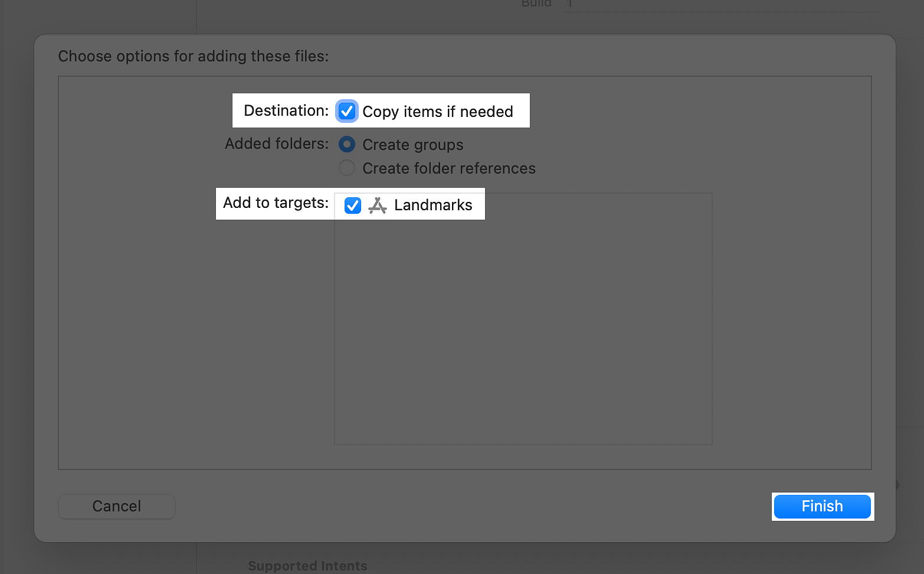This screenshot has height=574, width=924.
Task: Click the Build number field behind the dialog
Action: tap(721, 5)
